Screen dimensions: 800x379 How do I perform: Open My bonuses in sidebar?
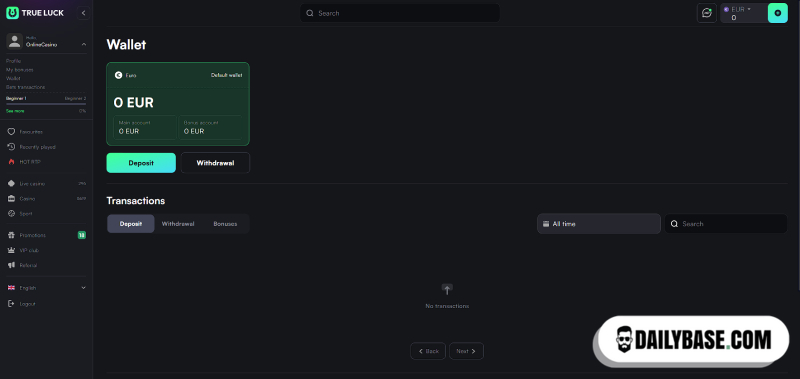click(19, 69)
